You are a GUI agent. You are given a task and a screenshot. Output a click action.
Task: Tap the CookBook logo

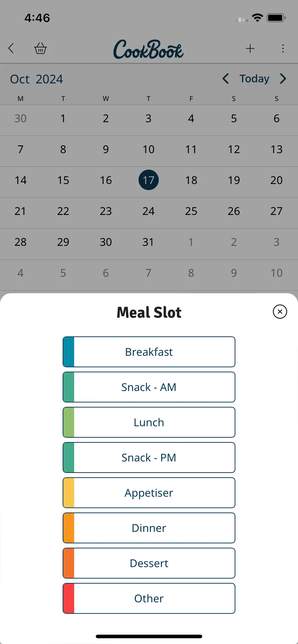pos(149,49)
